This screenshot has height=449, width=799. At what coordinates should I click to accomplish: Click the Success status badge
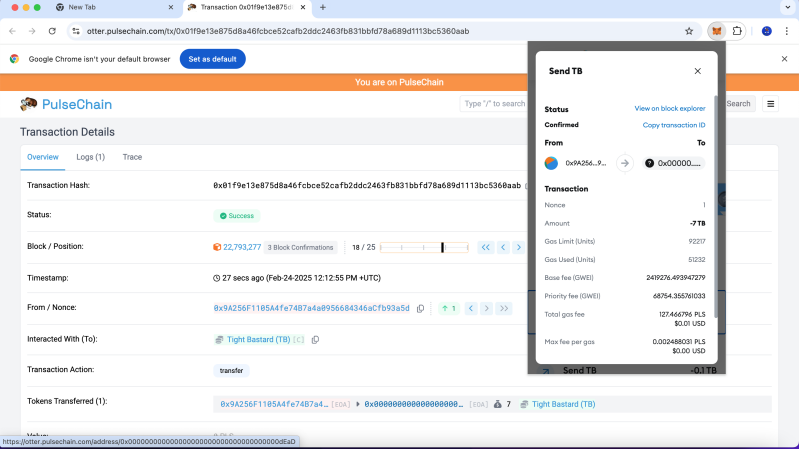(237, 216)
